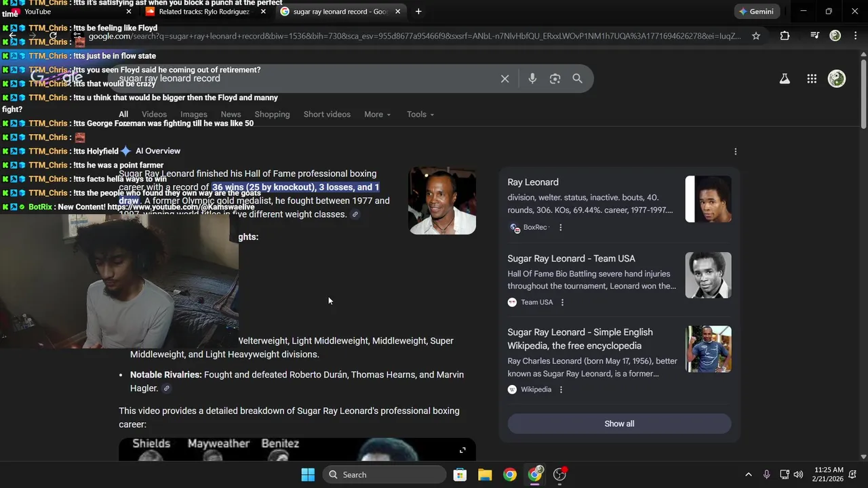Click Notable Rivalries bullet text

coord(297,382)
